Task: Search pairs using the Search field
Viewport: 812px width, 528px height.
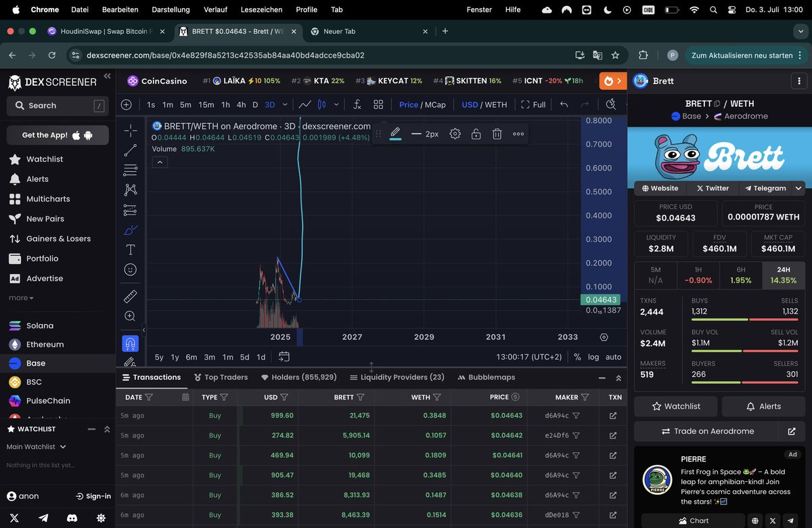Action: 58,106
